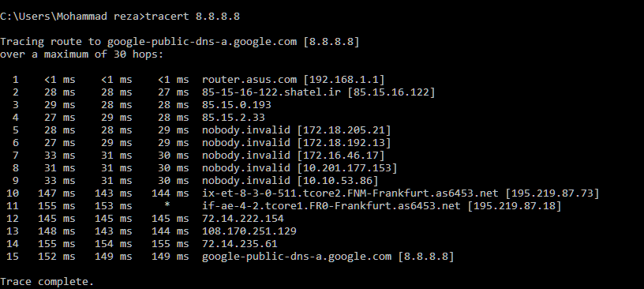The width and height of the screenshot is (644, 289).
Task: Select the 108.170.251.129 address in hop 13
Action: click(249, 231)
